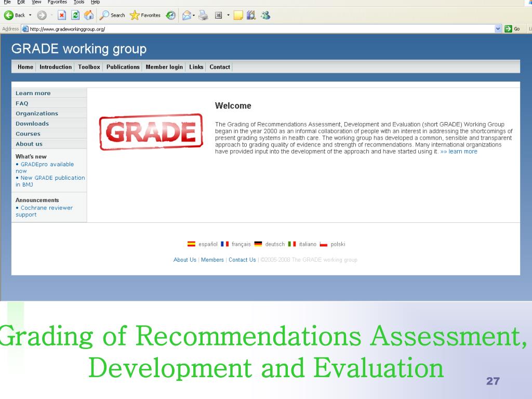This screenshot has width=532, height=399.
Task: Click the address bar URL field
Action: [261, 29]
